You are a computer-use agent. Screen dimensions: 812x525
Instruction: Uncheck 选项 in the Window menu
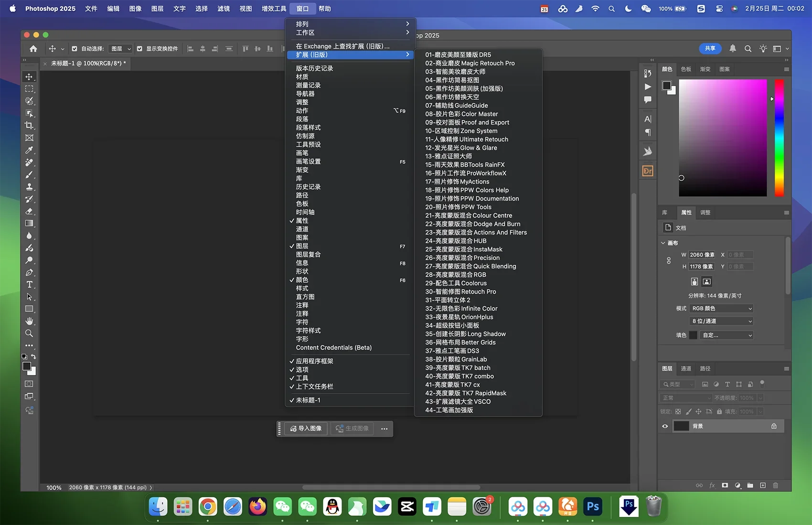(x=350, y=370)
